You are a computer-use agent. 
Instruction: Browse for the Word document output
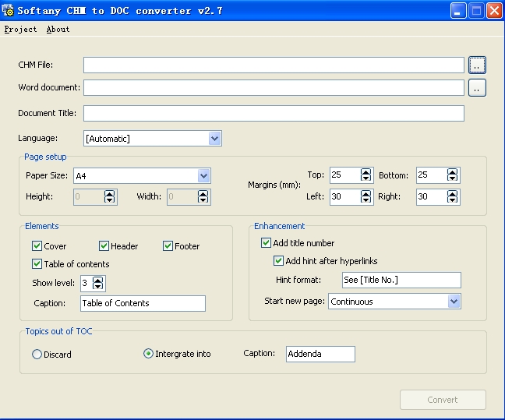[477, 87]
